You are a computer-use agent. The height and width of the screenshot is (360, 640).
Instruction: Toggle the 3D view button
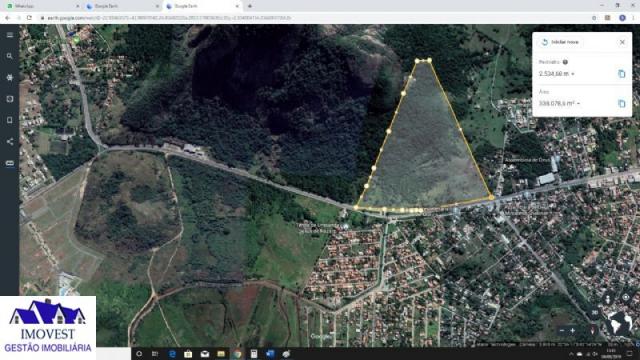[x=595, y=313]
